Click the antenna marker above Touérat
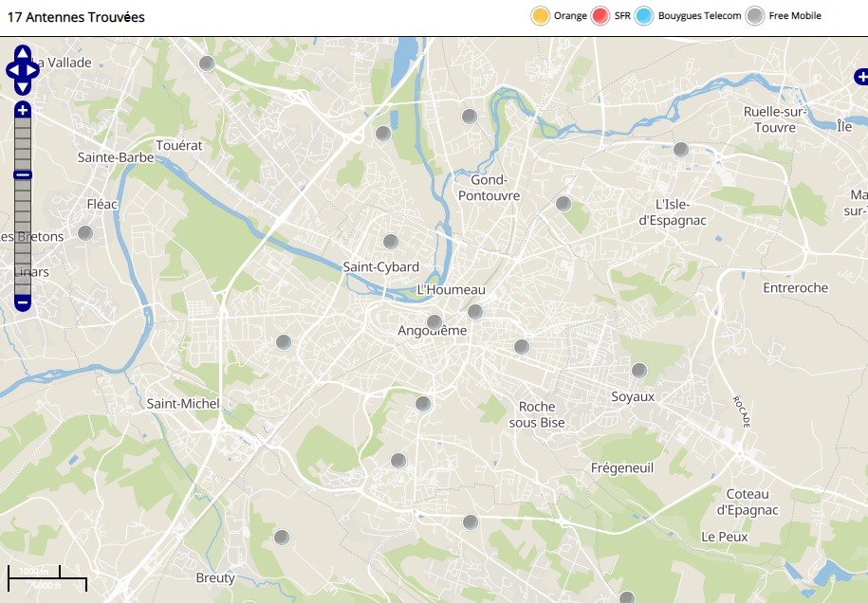The height and width of the screenshot is (603, 868). coord(207,64)
